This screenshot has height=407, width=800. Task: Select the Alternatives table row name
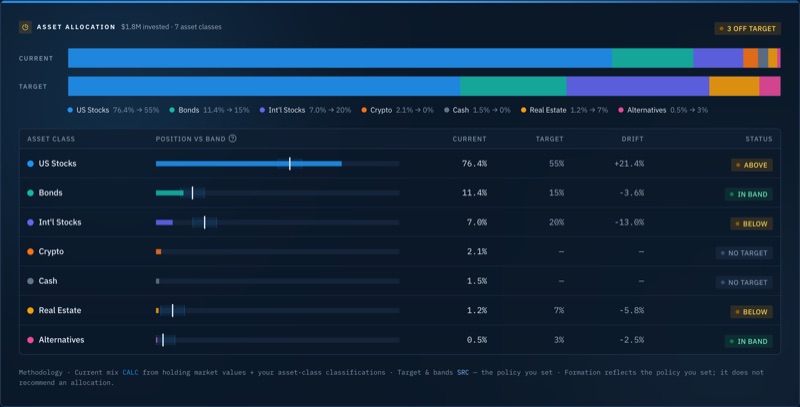[61, 340]
